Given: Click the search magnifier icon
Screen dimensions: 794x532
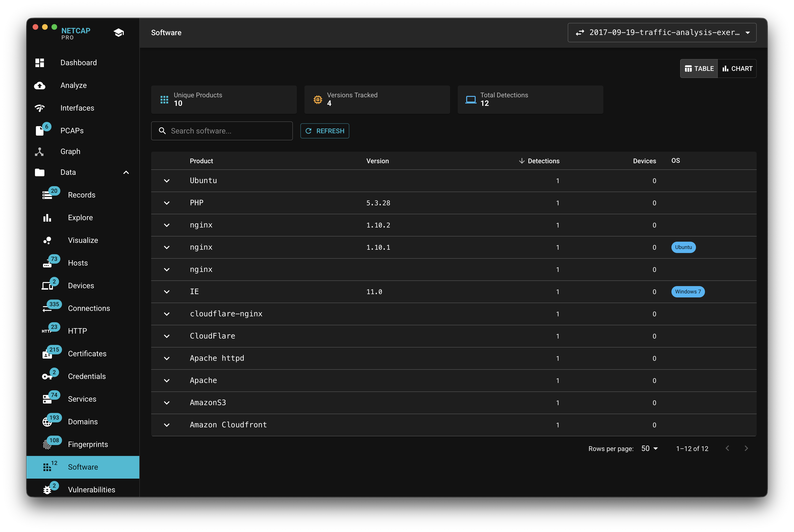Looking at the screenshot, I should click(x=162, y=131).
